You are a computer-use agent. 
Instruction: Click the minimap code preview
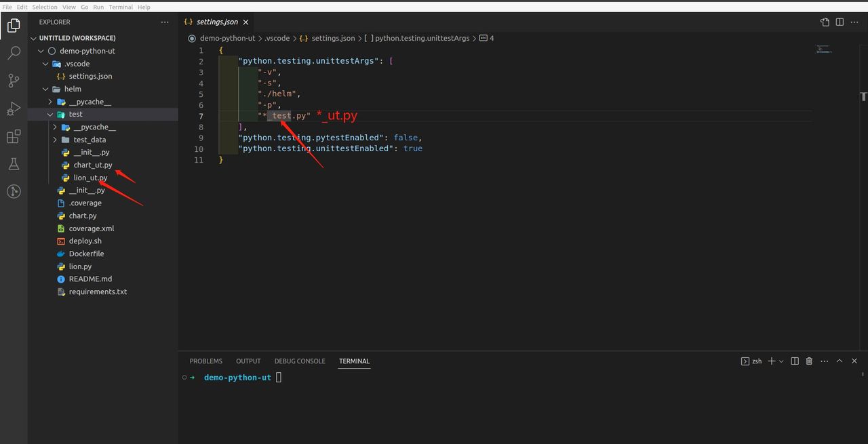coord(823,49)
